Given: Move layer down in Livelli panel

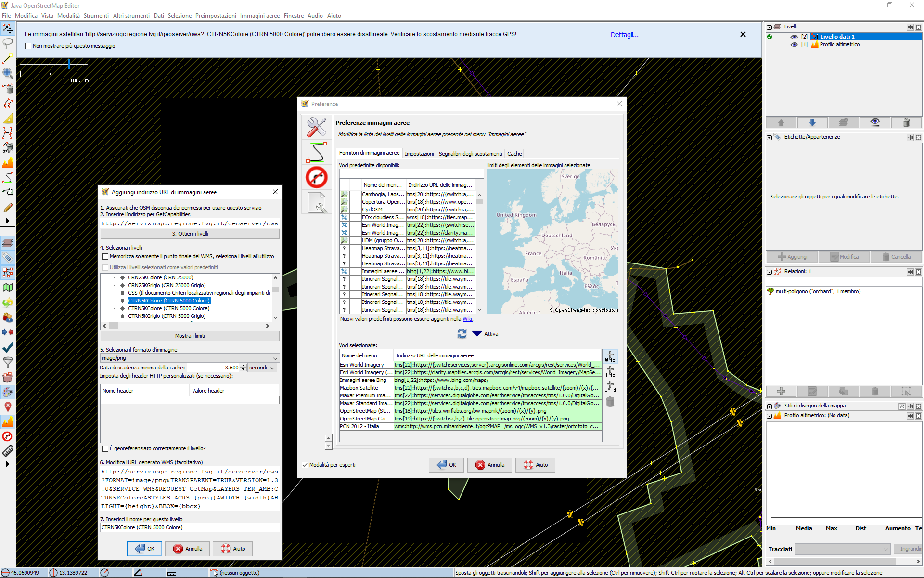Looking at the screenshot, I should (x=812, y=122).
